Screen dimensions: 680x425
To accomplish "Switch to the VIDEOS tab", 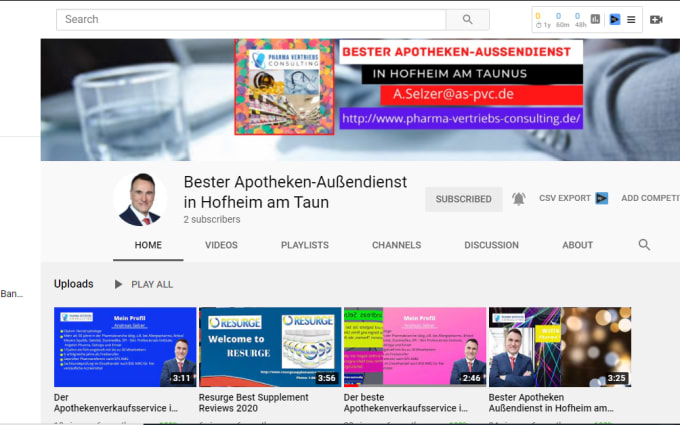I will (x=221, y=245).
